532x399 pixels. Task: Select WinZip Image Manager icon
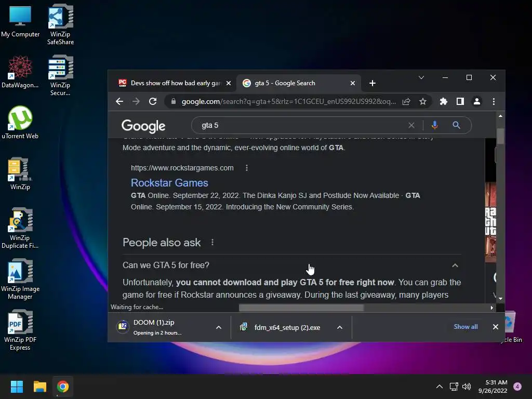pos(20,279)
